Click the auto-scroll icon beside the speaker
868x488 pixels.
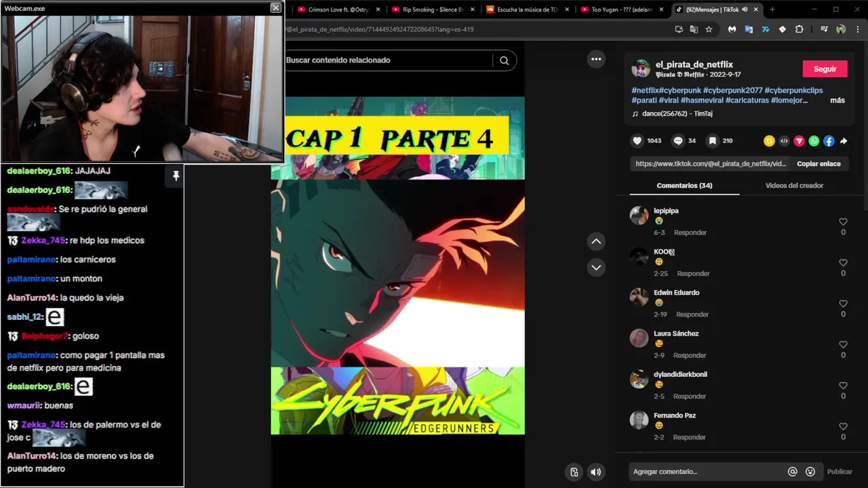(x=574, y=472)
